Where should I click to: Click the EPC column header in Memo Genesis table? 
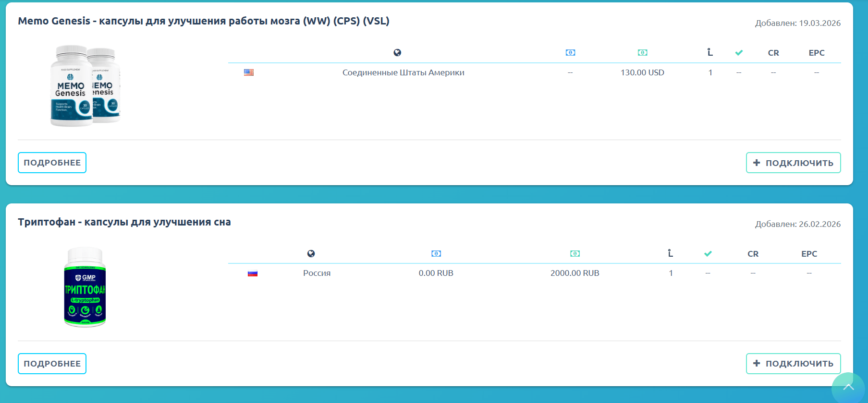point(817,53)
